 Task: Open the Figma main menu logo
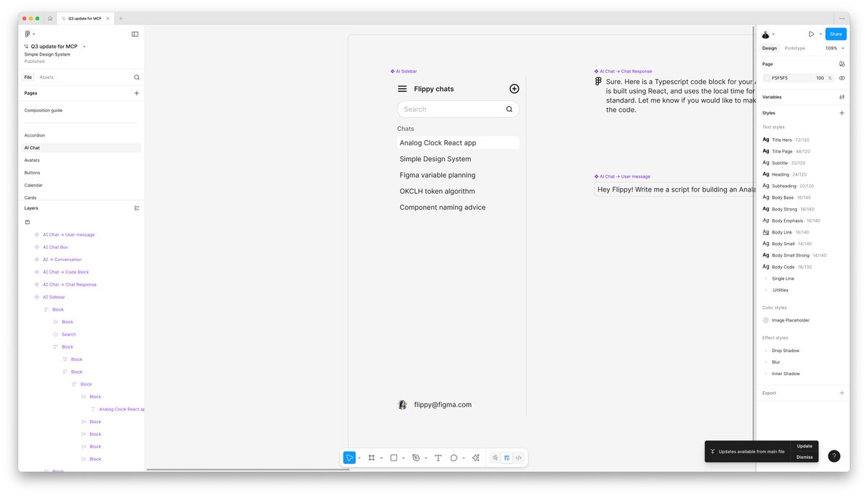(x=29, y=34)
